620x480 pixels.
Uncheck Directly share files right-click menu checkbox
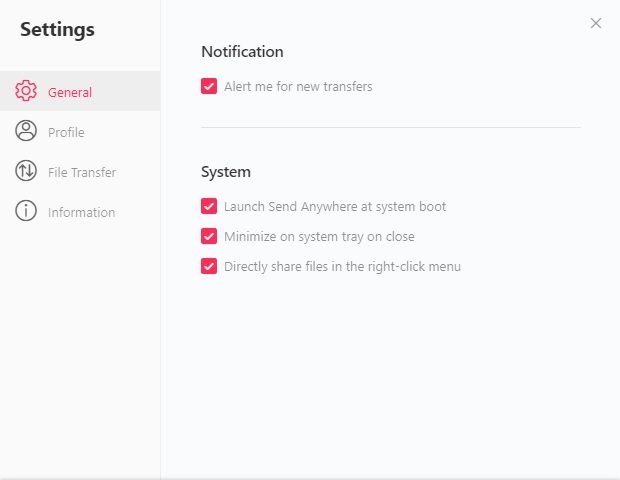coord(209,266)
